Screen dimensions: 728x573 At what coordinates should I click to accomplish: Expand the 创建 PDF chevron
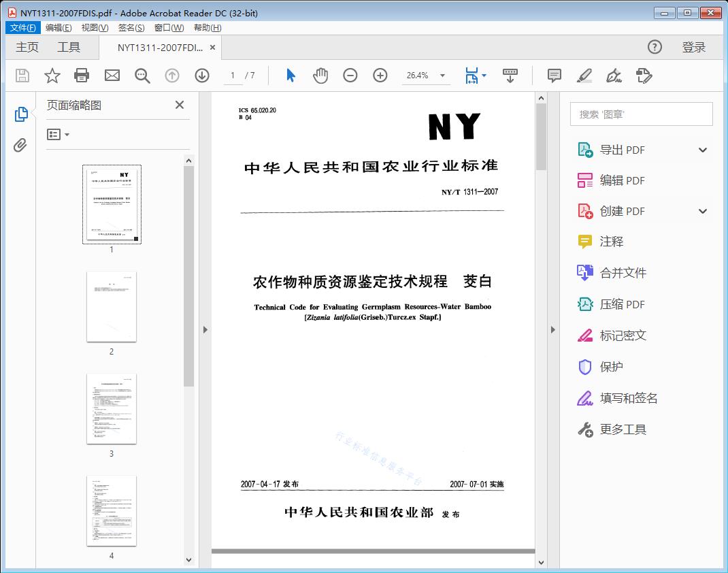[702, 211]
